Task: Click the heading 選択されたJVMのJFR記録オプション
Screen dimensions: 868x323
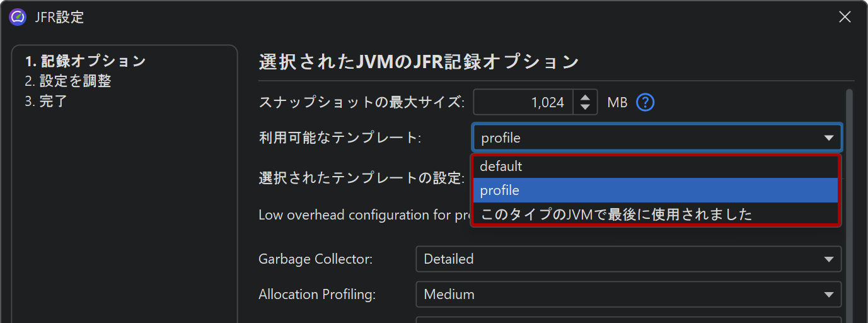Action: pyautogui.click(x=419, y=62)
